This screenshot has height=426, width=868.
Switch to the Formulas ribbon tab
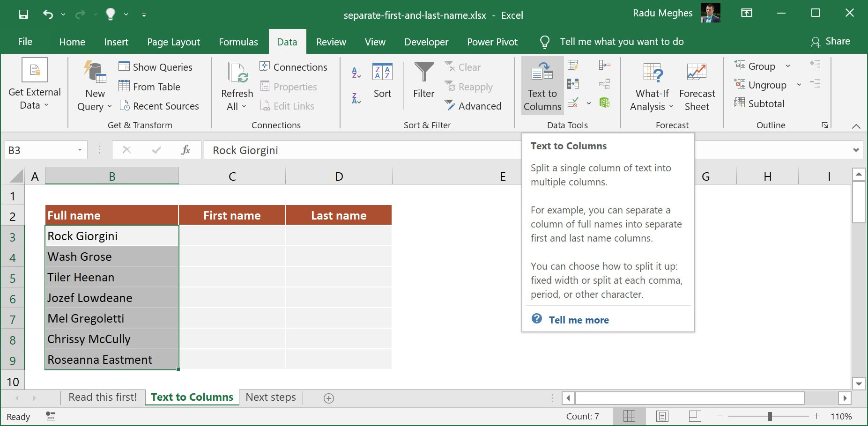click(238, 42)
